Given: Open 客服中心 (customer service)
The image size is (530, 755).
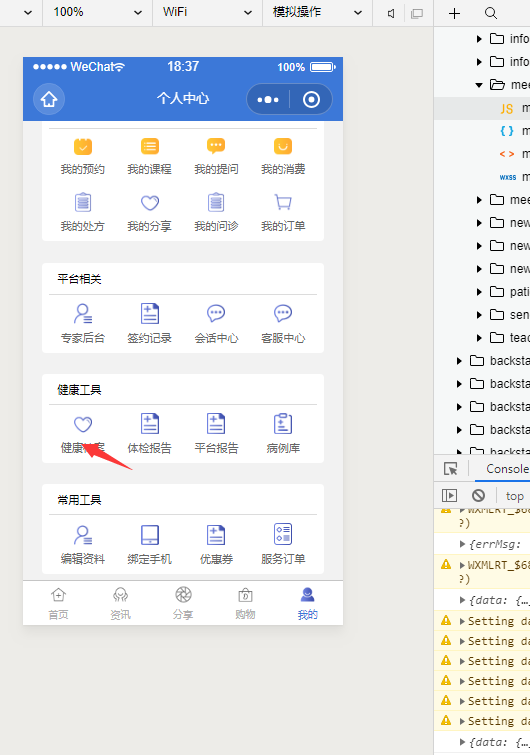Looking at the screenshot, I should tap(283, 324).
